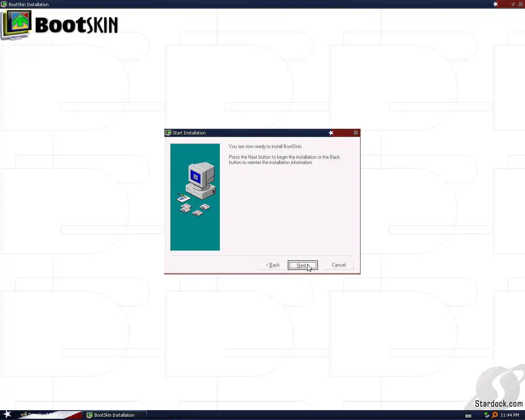
Task: Click the computer setup illustration
Action: (x=195, y=197)
